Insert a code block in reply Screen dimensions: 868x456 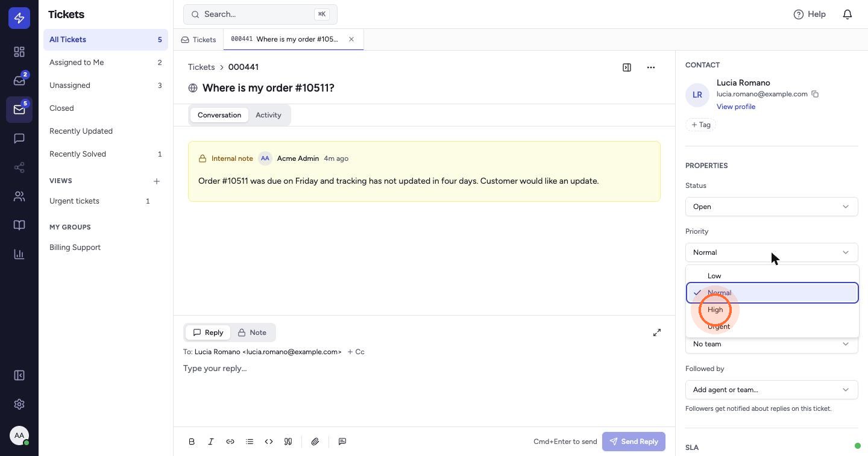(x=269, y=442)
